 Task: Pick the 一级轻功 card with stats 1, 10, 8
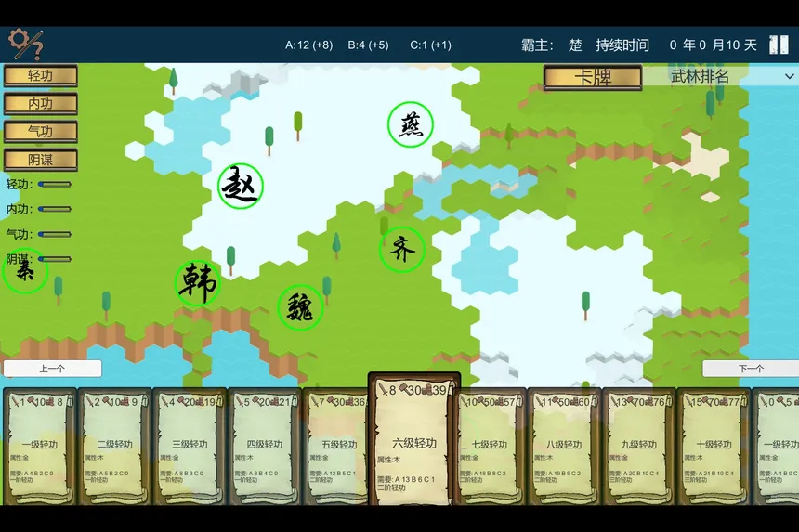(40, 447)
